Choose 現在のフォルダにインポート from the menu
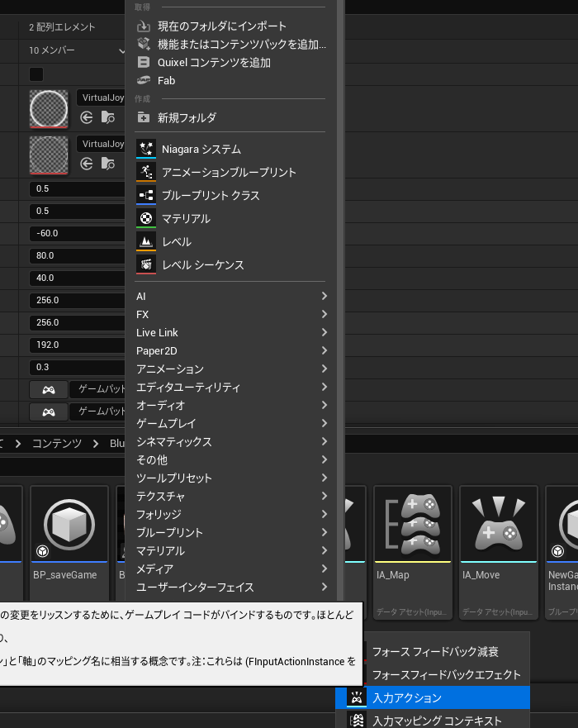The width and height of the screenshot is (578, 728). pos(222,26)
